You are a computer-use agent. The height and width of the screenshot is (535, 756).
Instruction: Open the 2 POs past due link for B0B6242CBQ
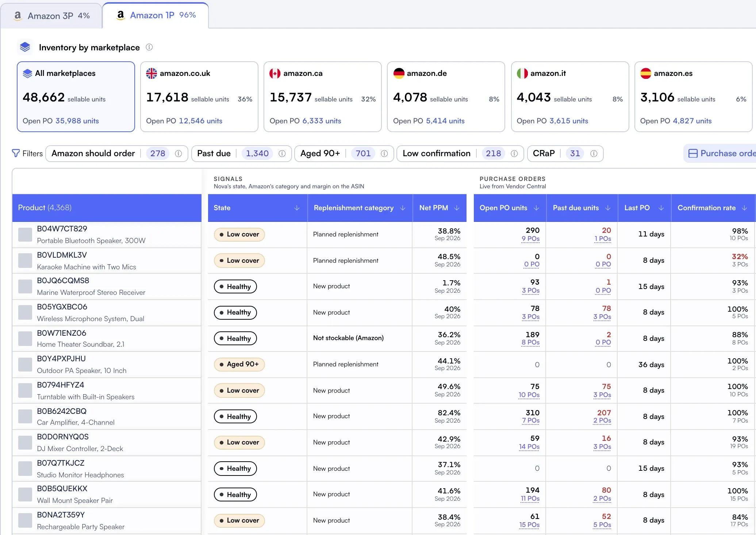coord(602,420)
